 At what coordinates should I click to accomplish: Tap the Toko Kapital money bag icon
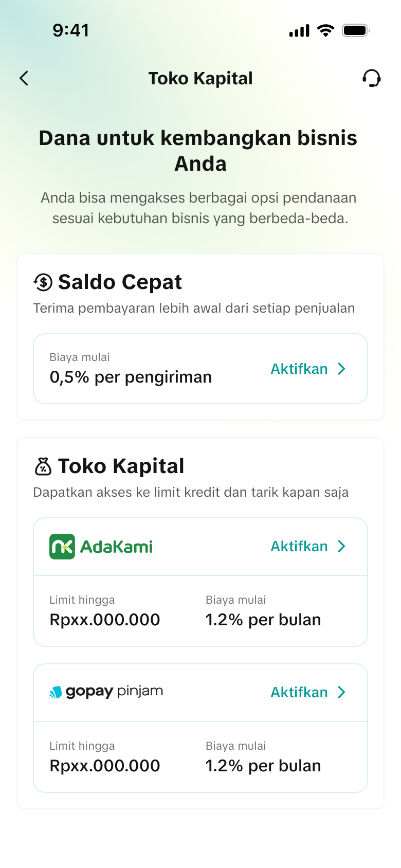pos(43,466)
